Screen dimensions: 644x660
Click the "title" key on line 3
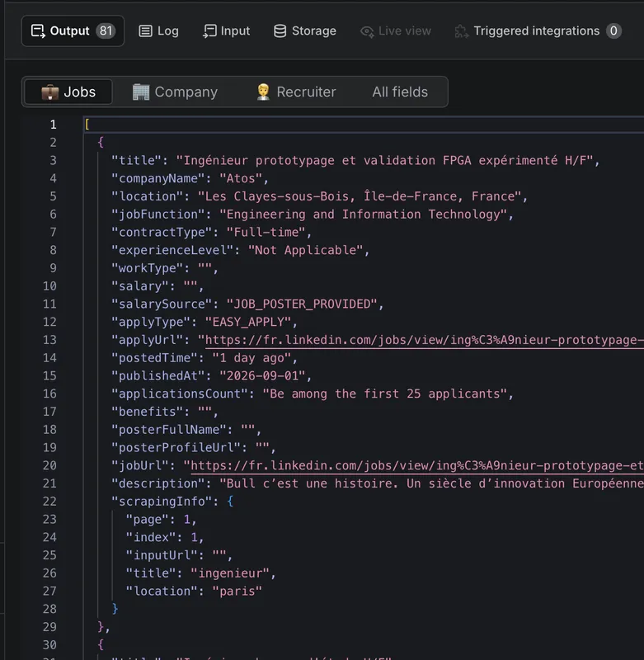point(137,160)
